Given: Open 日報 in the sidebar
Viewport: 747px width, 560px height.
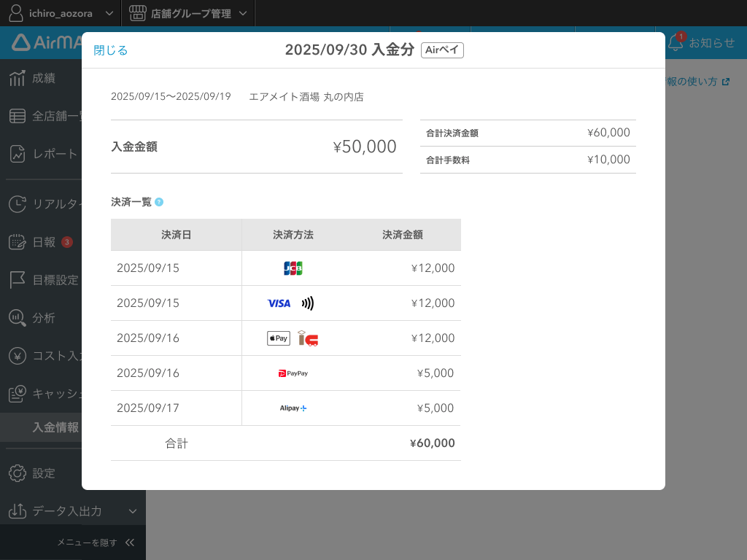Looking at the screenshot, I should point(43,242).
